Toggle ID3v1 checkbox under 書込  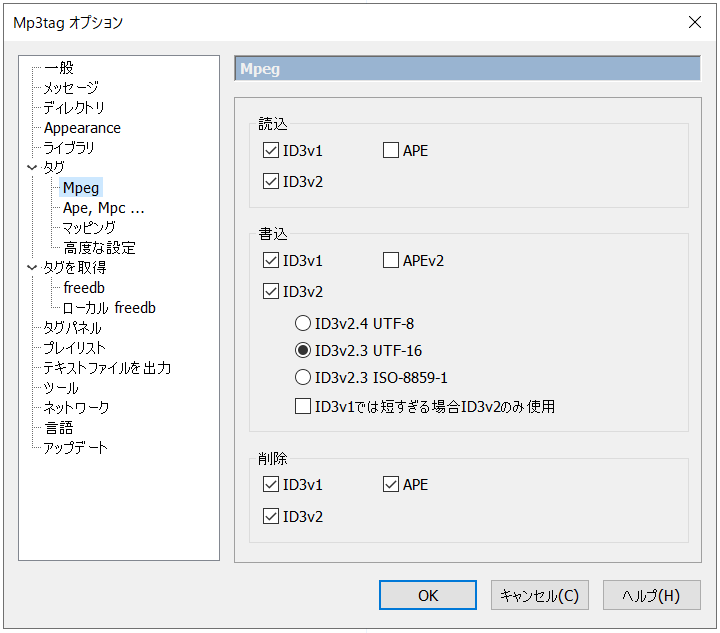270,260
